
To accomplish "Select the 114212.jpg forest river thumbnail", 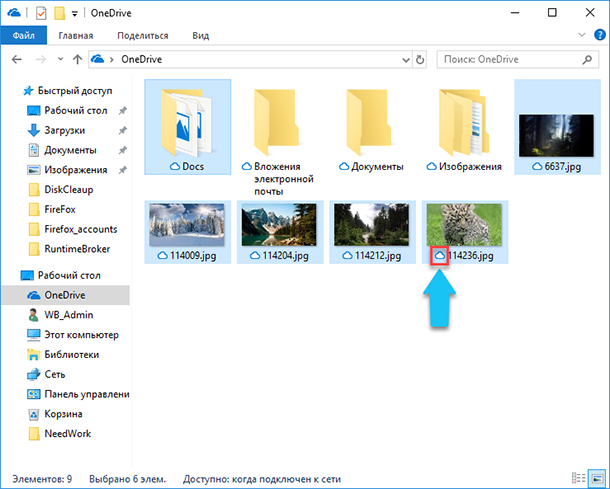I will (x=372, y=232).
